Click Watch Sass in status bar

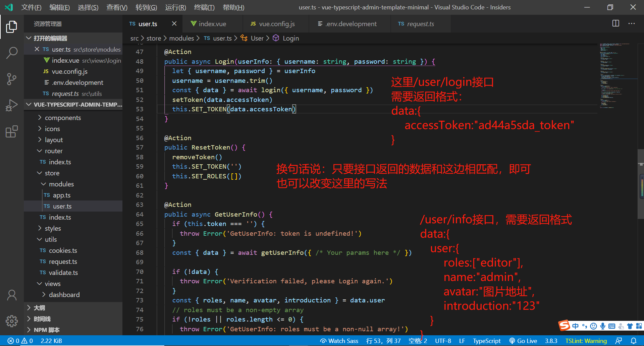tap(339, 341)
